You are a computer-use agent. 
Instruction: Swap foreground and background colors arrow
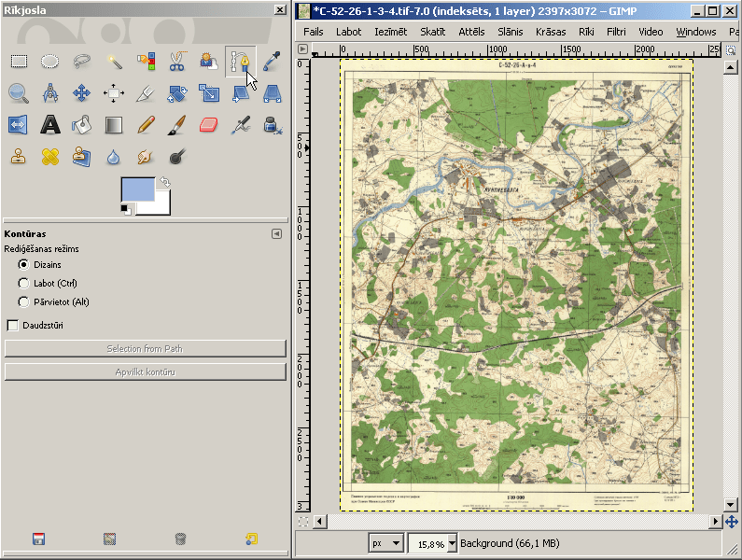tap(164, 182)
